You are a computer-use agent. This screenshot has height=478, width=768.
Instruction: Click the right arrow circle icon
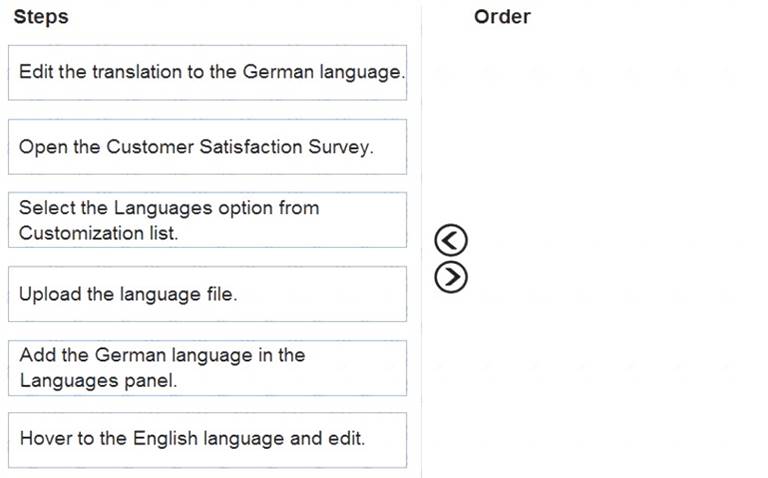[451, 277]
